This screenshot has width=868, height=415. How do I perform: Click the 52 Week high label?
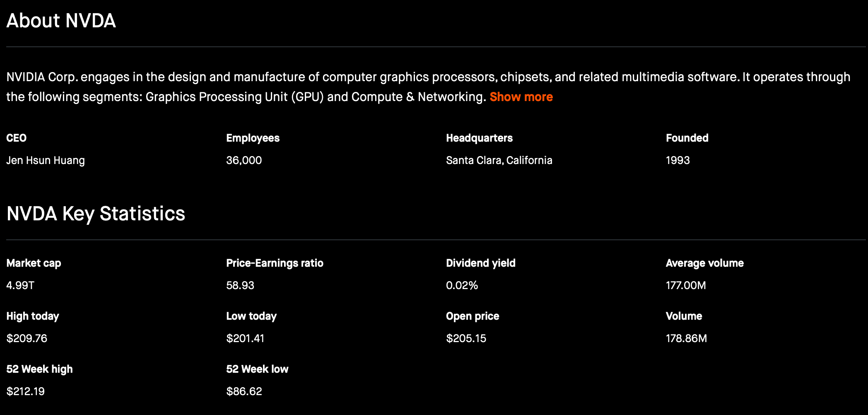click(x=39, y=369)
